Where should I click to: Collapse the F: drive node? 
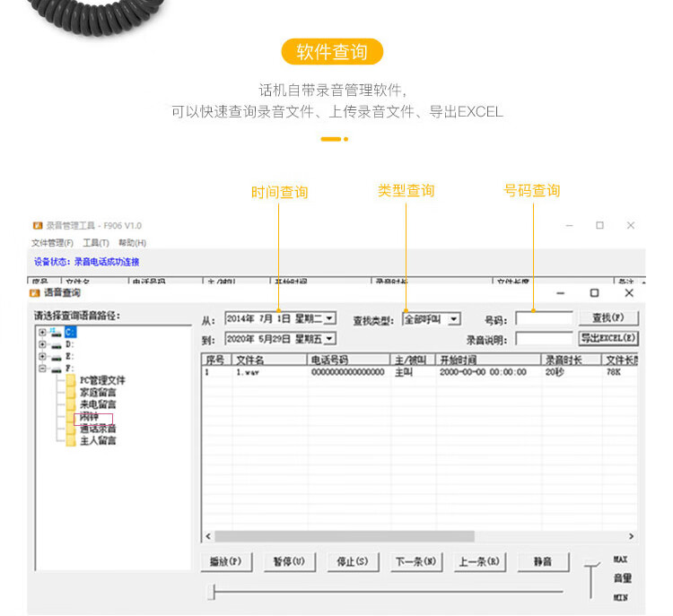pyautogui.click(x=42, y=369)
